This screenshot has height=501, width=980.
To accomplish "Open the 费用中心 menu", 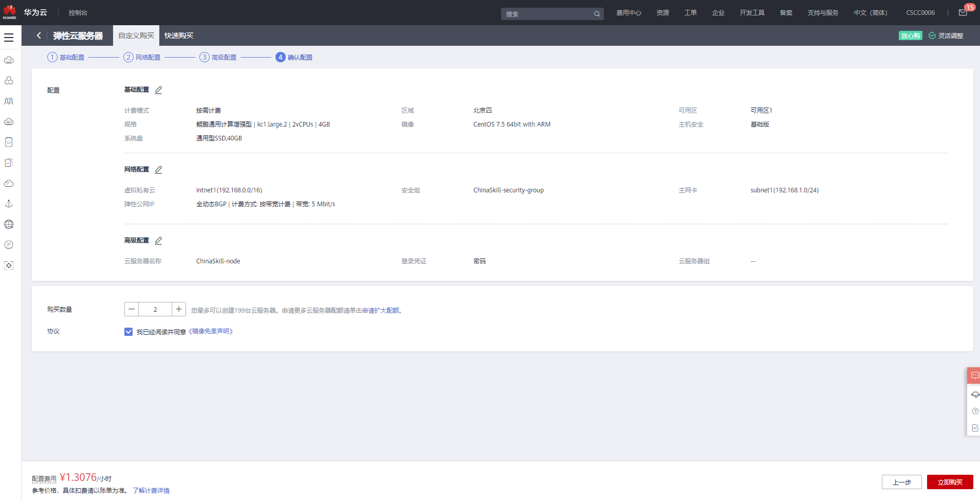I will pyautogui.click(x=628, y=13).
